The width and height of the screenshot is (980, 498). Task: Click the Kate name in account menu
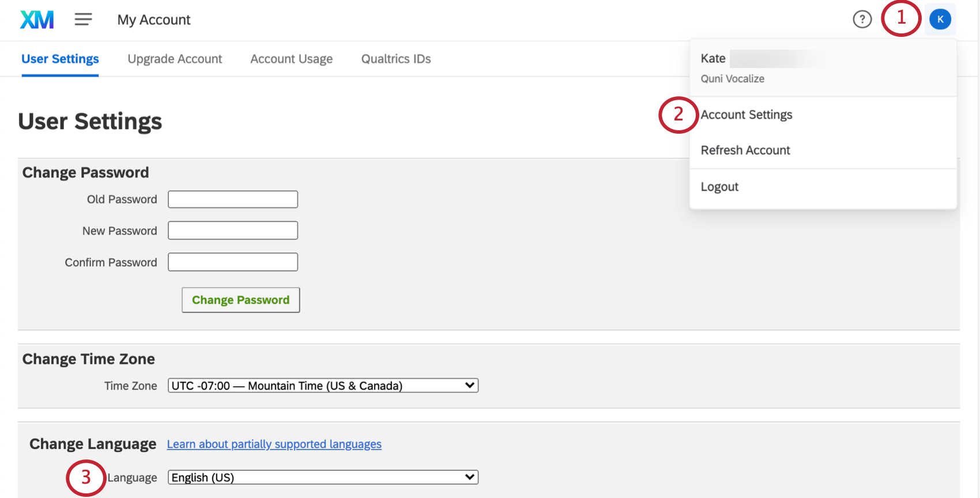(x=713, y=59)
